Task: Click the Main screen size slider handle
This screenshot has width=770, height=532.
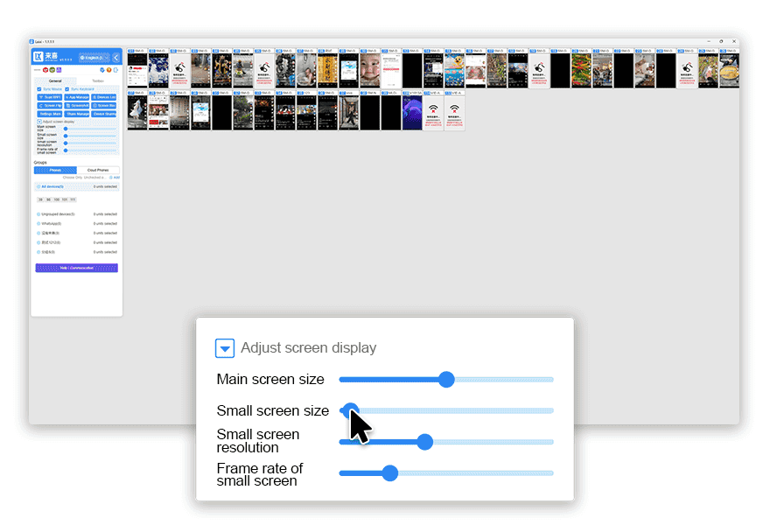Action: 446,380
